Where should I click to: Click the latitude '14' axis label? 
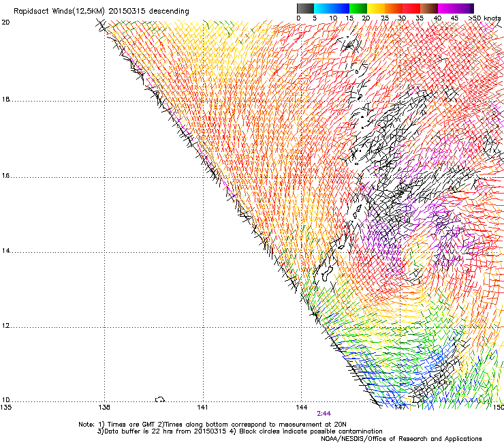5,251
